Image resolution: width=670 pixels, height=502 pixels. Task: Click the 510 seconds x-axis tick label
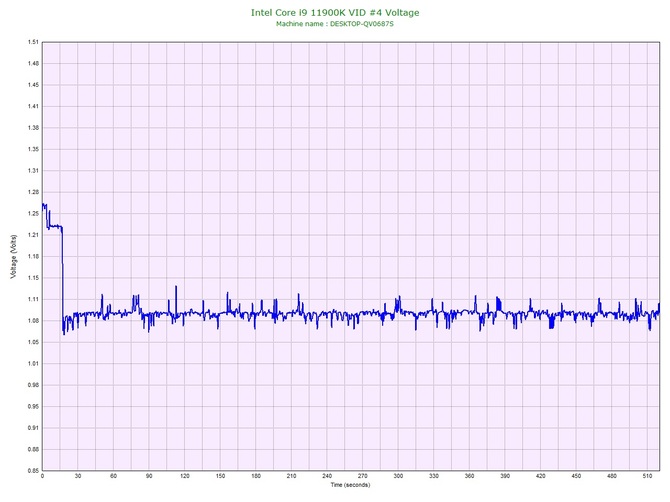[x=647, y=476]
